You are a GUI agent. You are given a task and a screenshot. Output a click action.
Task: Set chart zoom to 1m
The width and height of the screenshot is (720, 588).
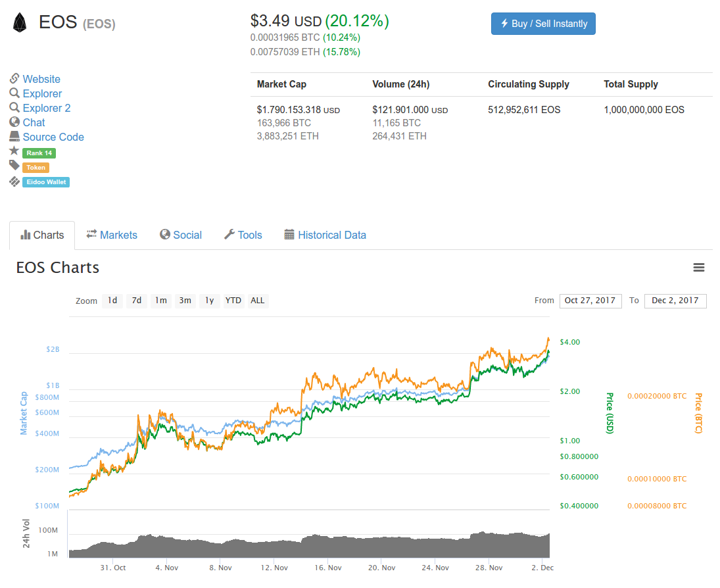(160, 301)
